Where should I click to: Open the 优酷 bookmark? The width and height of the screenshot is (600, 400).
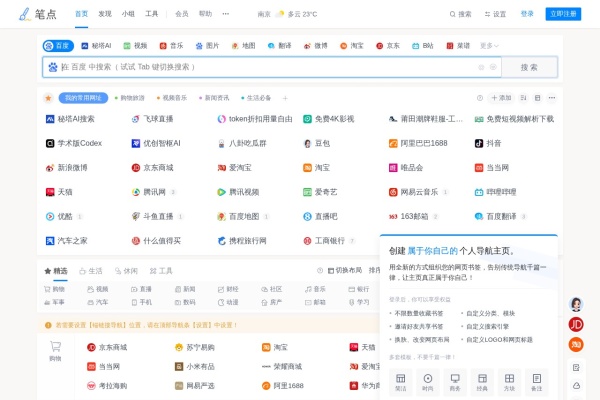point(59,217)
